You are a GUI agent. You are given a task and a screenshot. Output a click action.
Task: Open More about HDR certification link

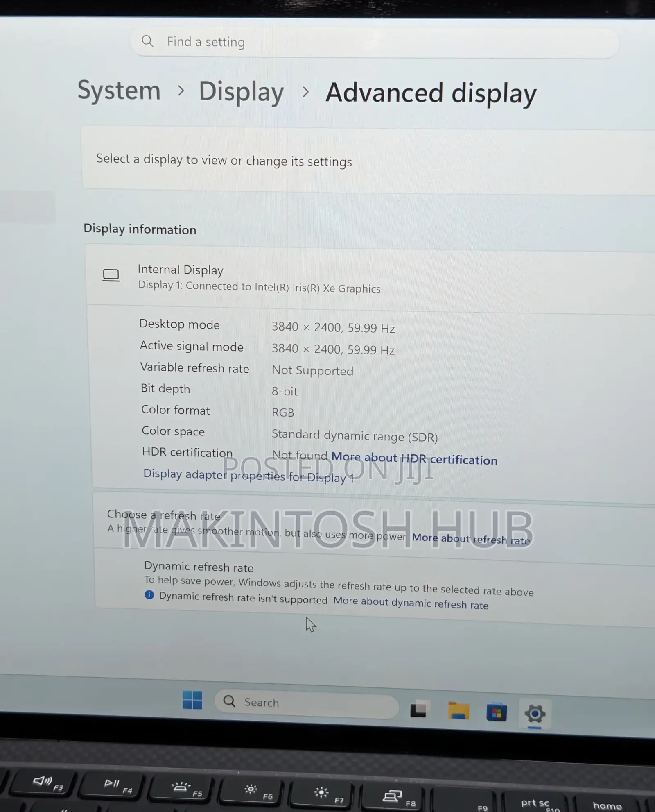414,458
